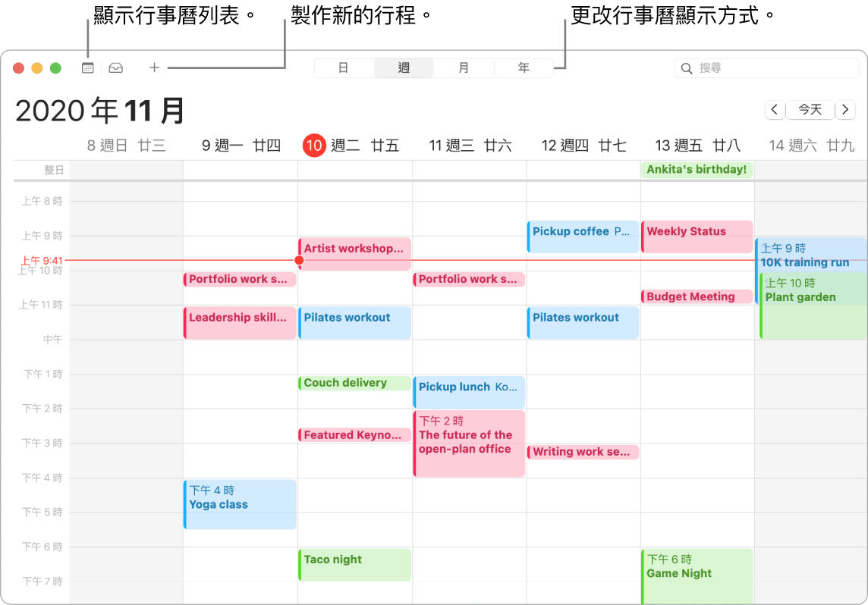868x605 pixels.
Task: Go to previous week with the left arrow
Action: [774, 110]
